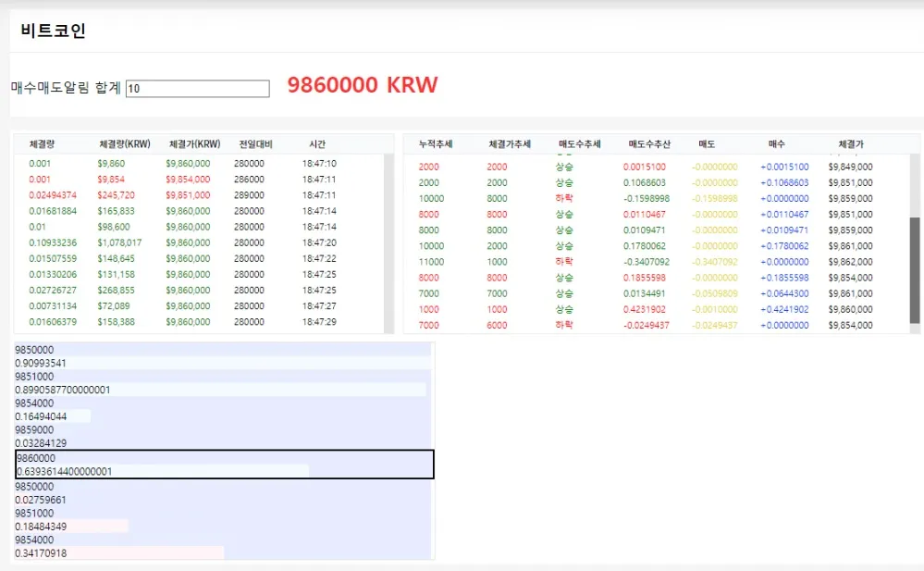Select the 매수 column header
Image resolution: width=924 pixels, height=571 pixels.
click(777, 144)
